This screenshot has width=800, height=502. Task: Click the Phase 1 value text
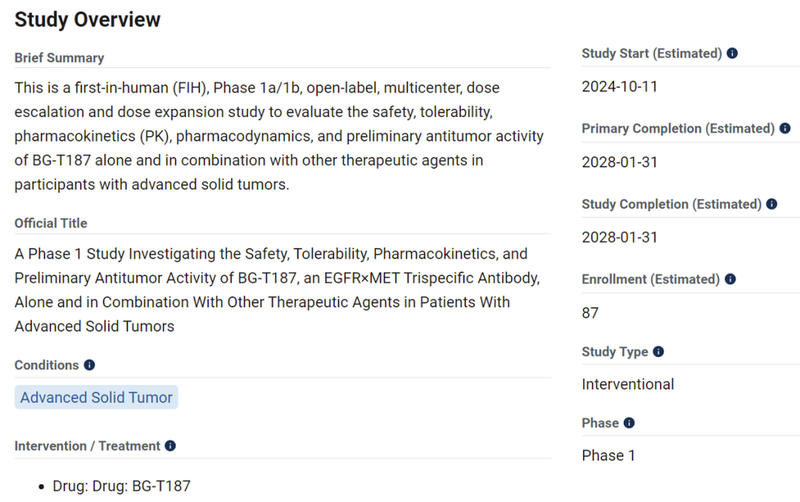(x=608, y=456)
